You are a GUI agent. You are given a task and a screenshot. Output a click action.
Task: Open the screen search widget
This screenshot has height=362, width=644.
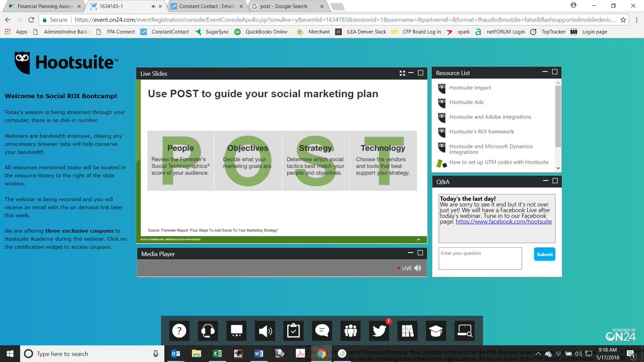tap(465, 331)
